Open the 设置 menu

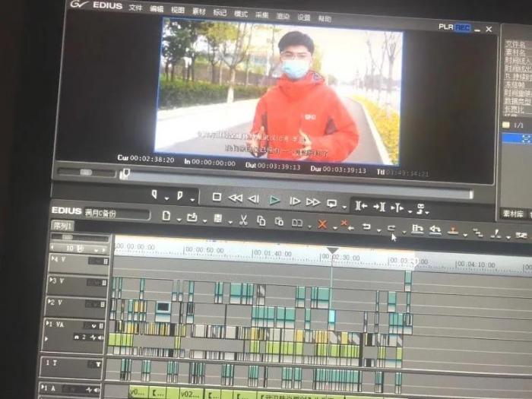303,17
